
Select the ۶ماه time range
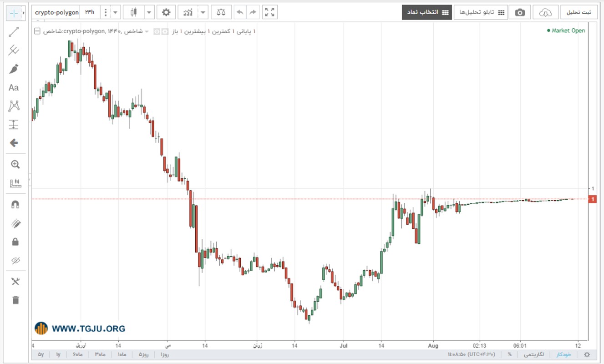click(78, 354)
